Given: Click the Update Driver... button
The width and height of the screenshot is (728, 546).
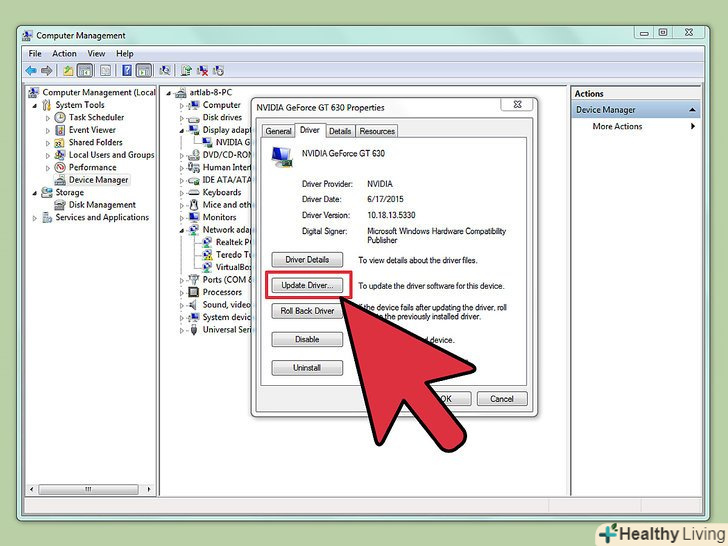Looking at the screenshot, I should click(307, 285).
